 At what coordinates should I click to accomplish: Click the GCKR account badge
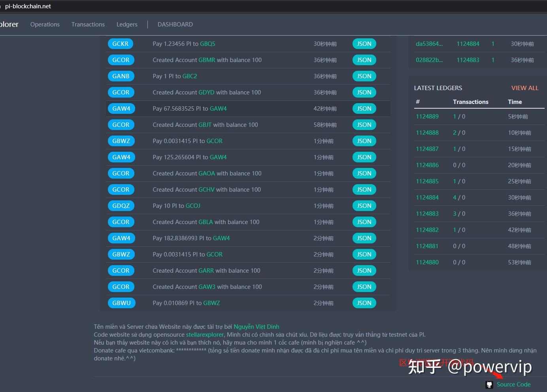120,44
